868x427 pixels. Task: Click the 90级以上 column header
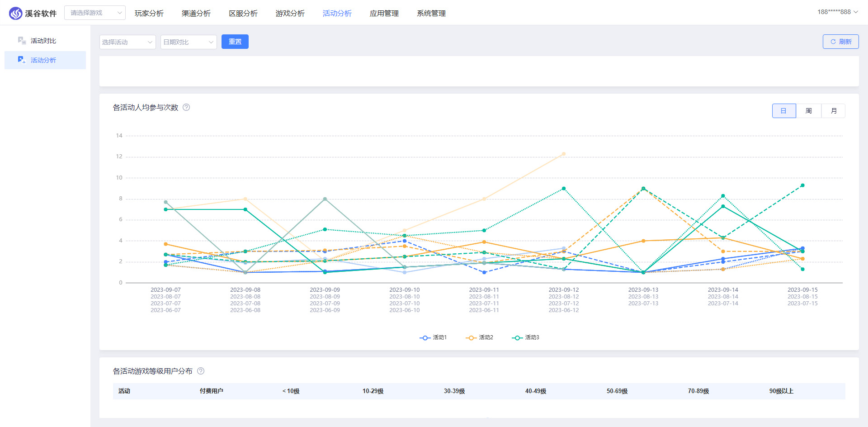click(x=782, y=391)
